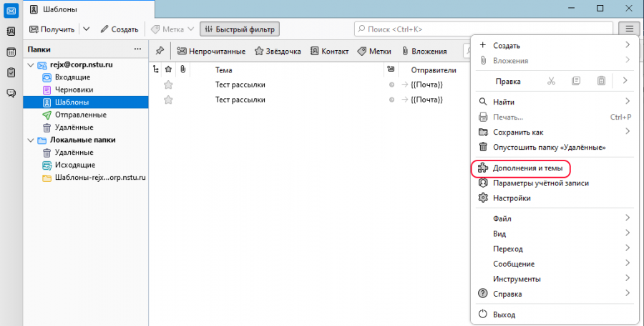Open the dropdown arrow next to Получить
644x326 pixels.
click(x=87, y=29)
